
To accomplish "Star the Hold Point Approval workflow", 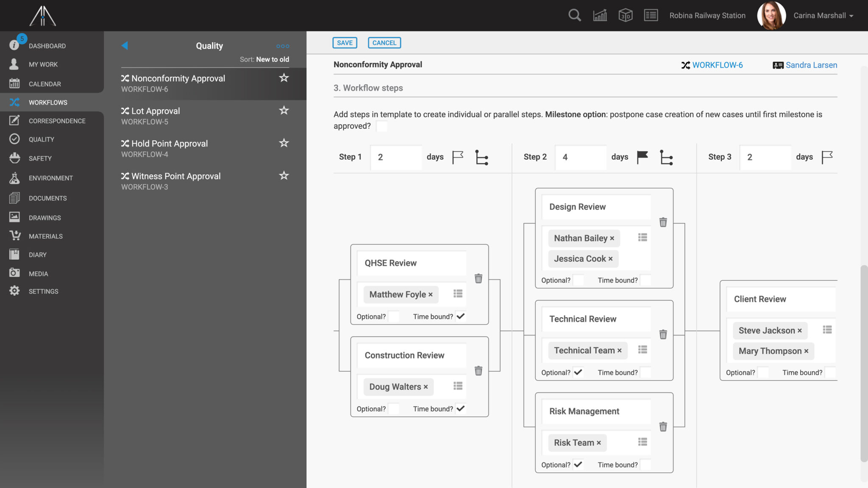I will [284, 143].
